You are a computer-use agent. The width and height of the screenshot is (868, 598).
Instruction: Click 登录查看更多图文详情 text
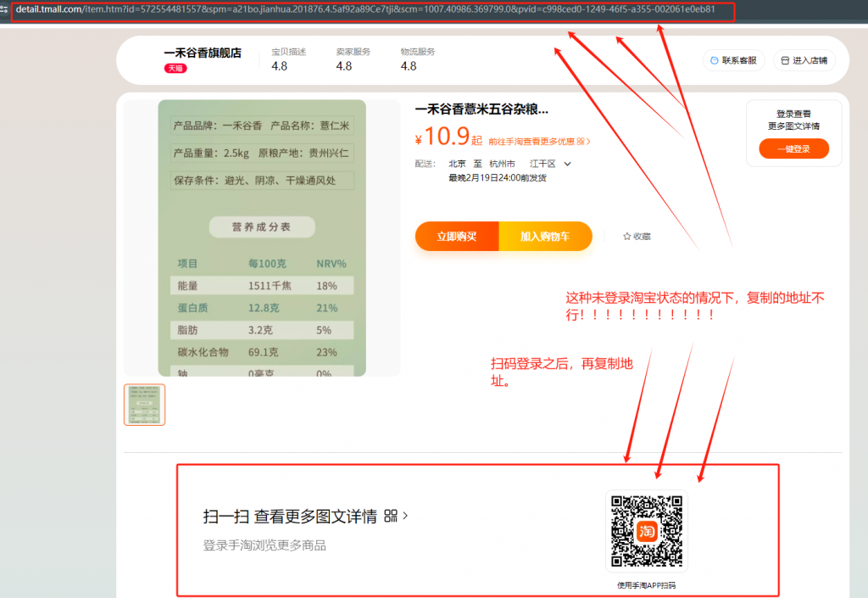pos(793,120)
